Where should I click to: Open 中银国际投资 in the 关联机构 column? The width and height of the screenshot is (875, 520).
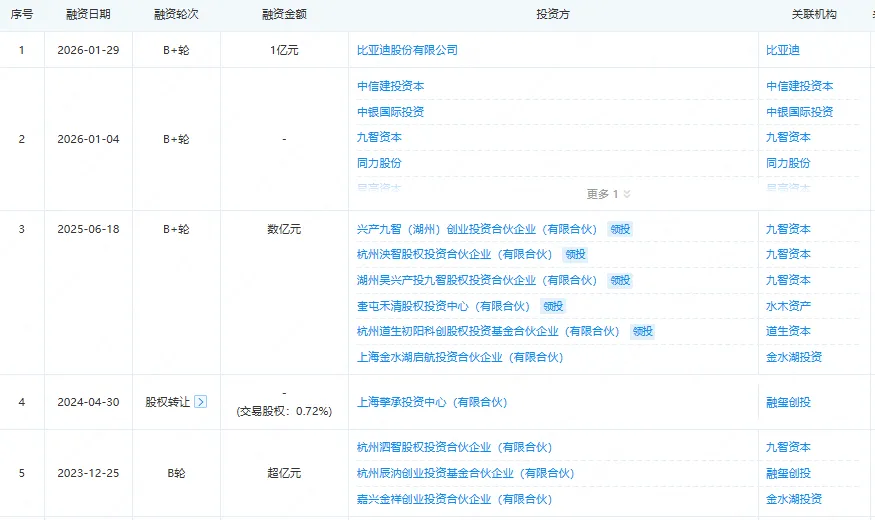[799, 112]
